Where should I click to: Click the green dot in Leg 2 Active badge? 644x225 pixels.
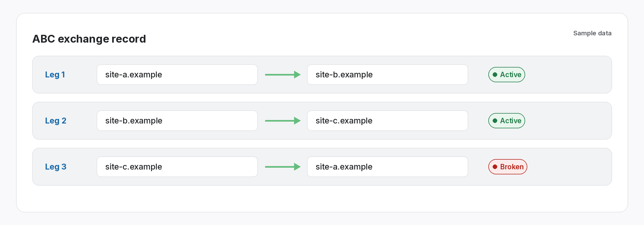click(x=495, y=121)
